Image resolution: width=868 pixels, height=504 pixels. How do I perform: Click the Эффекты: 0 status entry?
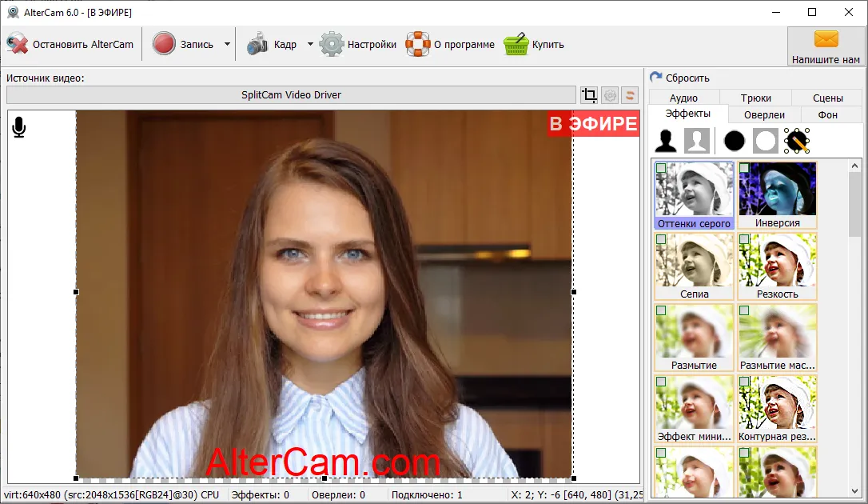(x=261, y=494)
